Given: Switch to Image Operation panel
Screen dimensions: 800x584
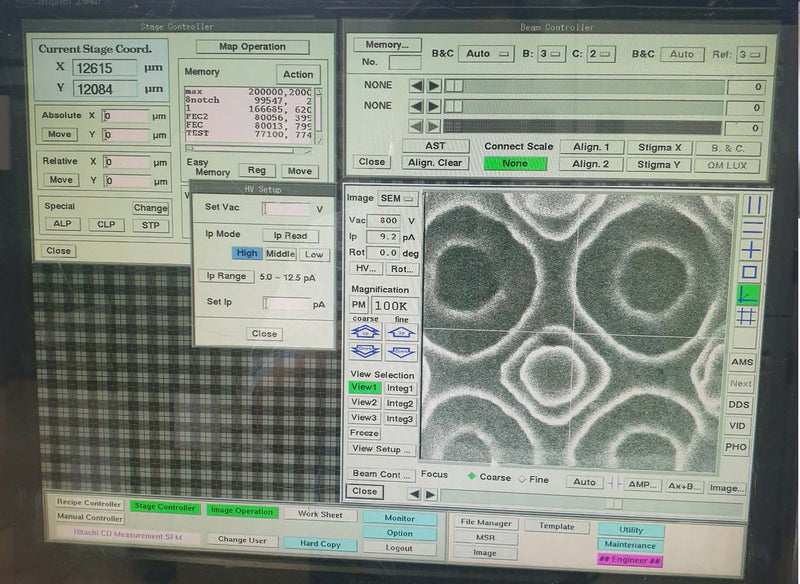Looking at the screenshot, I should click(243, 510).
